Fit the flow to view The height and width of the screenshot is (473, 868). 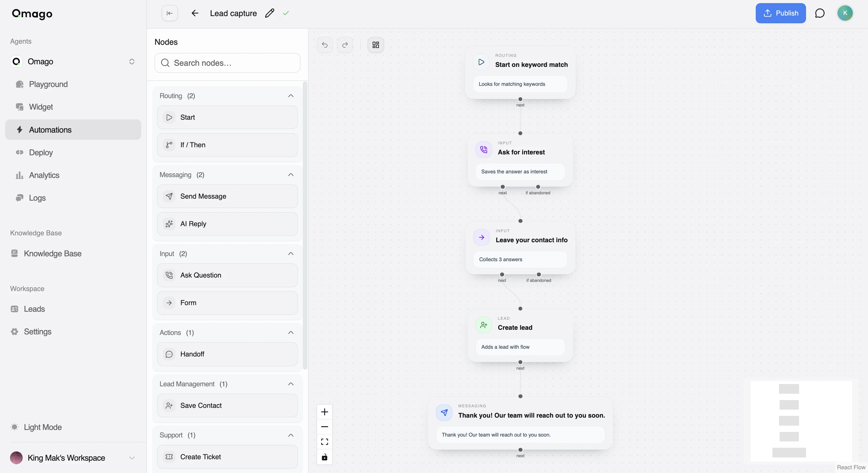324,442
